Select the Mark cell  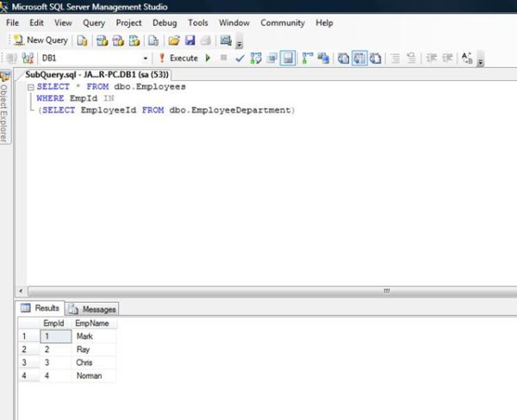pos(94,337)
